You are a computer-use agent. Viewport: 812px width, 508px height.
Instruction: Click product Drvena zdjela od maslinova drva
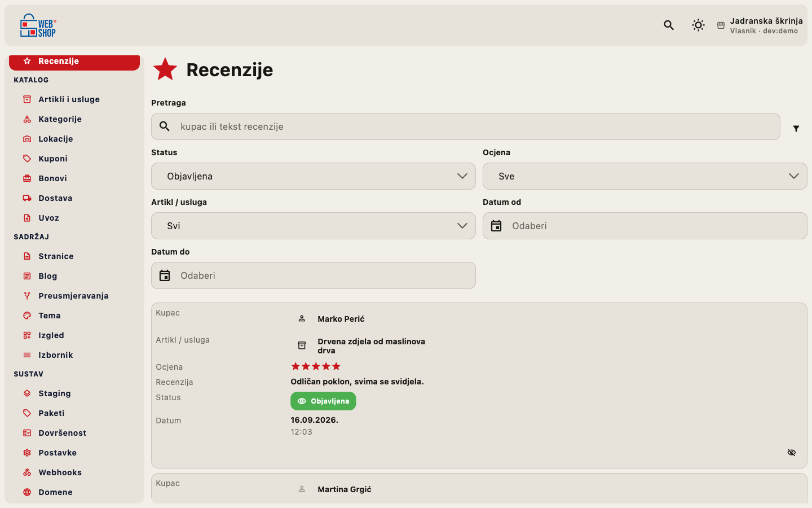pos(372,346)
